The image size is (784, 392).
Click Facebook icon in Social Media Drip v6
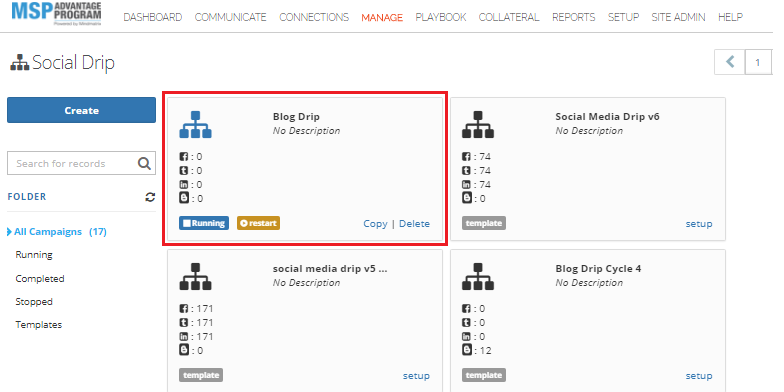pos(466,157)
